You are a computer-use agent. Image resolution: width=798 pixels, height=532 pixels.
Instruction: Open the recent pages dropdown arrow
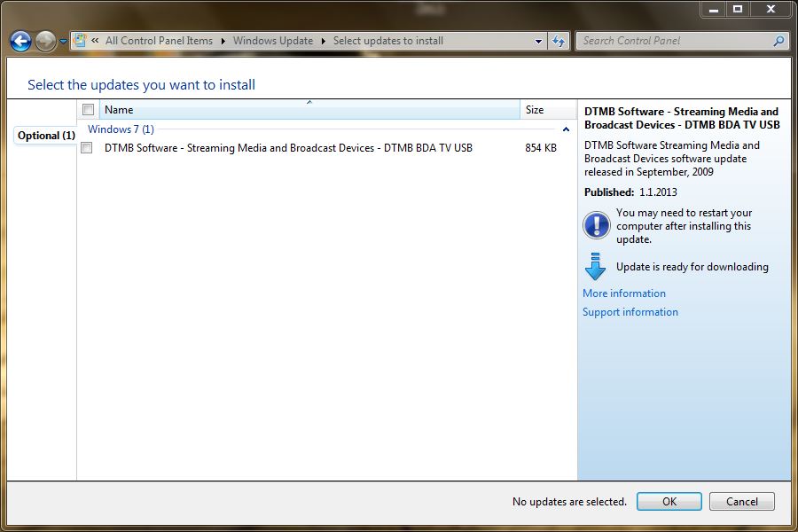point(63,42)
